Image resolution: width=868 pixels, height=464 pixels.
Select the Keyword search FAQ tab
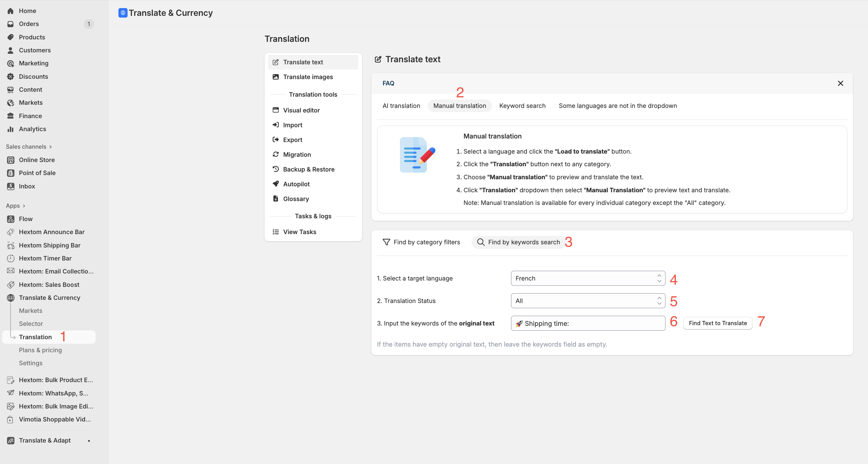coord(522,106)
